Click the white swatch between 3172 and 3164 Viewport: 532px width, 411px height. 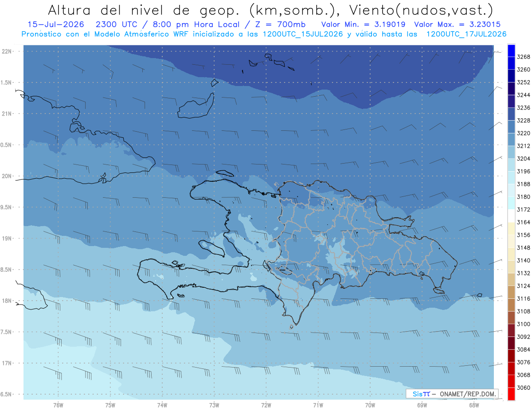511,215
